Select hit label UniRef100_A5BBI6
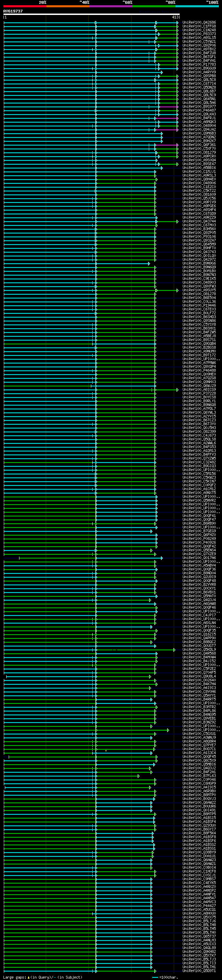 point(199,168)
